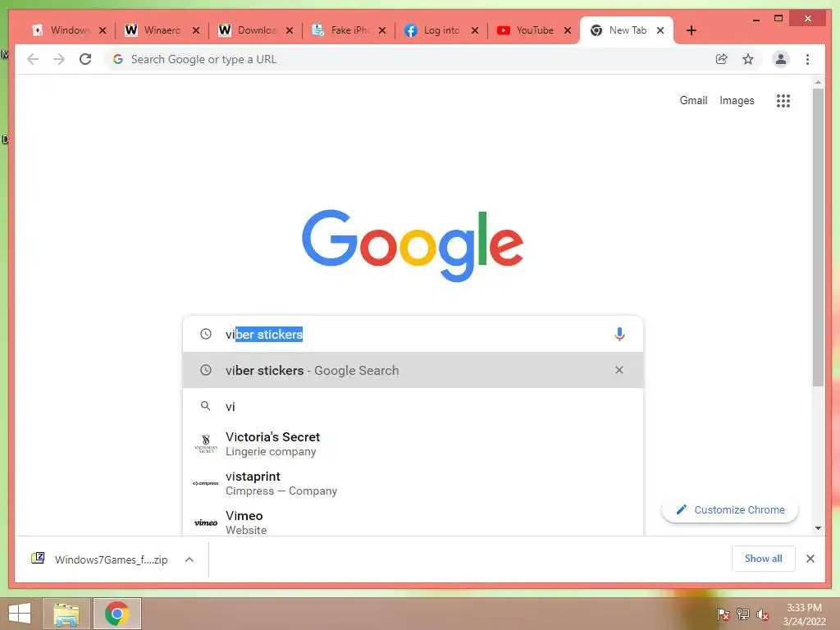This screenshot has height=630, width=840.
Task: Share this page icon in address bar
Action: [x=722, y=59]
